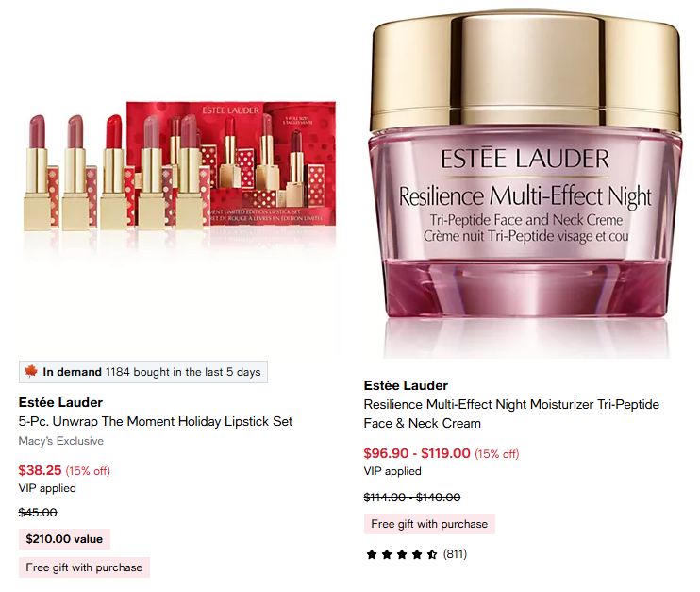Click the In demand 1184 bought badge

143,372
